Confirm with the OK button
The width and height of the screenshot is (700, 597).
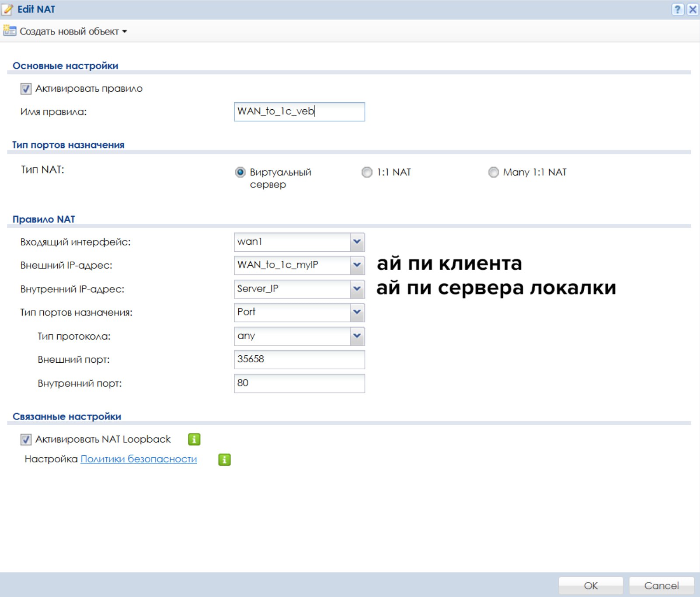point(591,586)
